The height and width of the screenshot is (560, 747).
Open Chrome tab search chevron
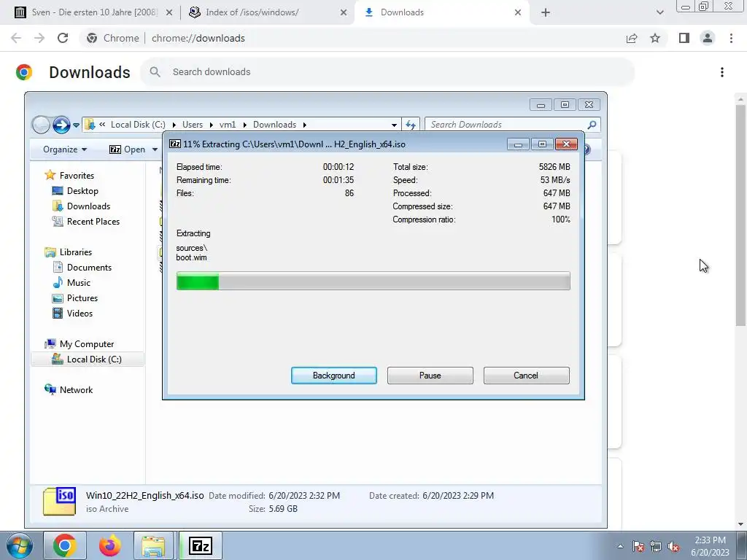point(659,13)
